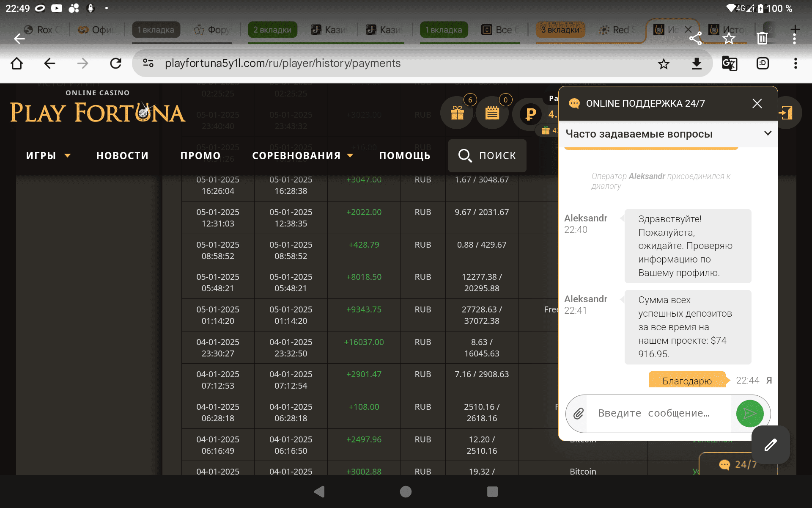Open the 3 вкладки tab group
The image size is (812, 508).
(x=560, y=30)
